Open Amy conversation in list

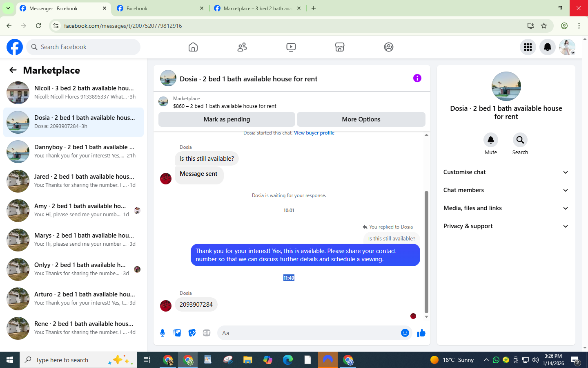point(73,211)
